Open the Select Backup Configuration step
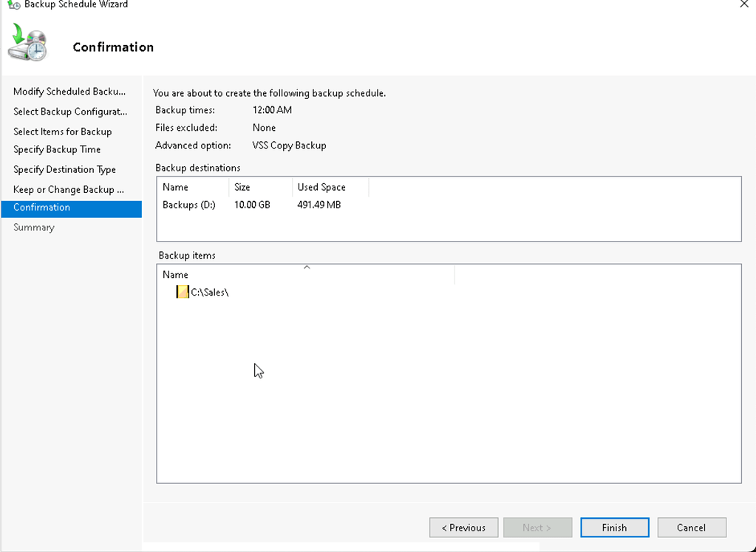The image size is (756, 552). pyautogui.click(x=70, y=112)
